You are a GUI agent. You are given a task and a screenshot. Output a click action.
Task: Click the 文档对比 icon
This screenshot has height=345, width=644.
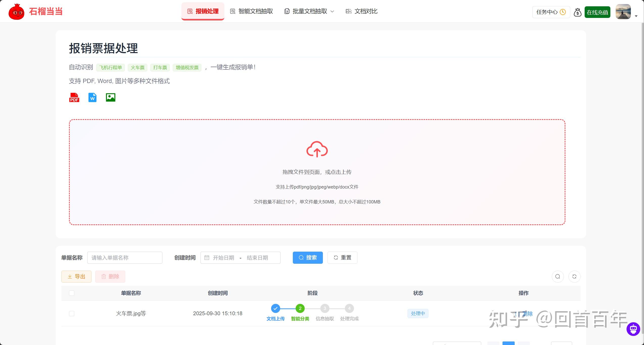348,11
